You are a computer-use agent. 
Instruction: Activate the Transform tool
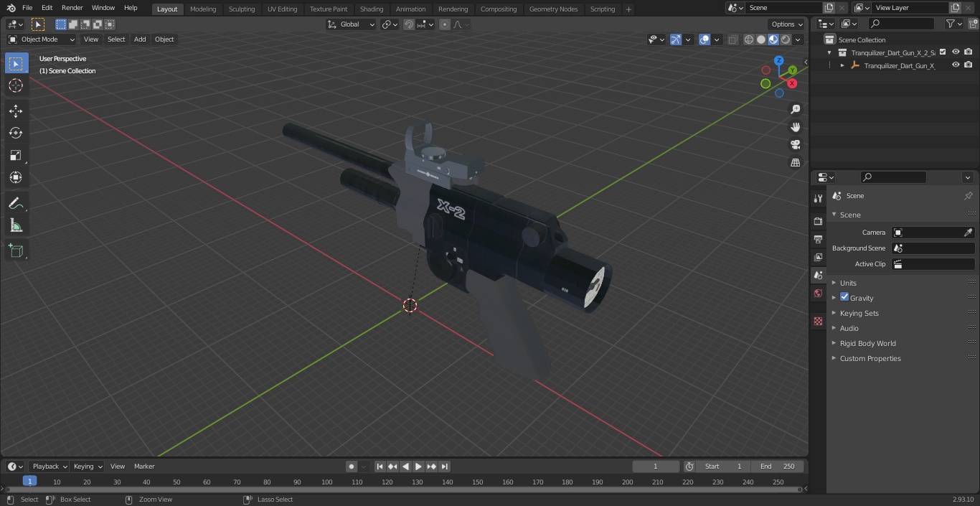click(x=16, y=177)
